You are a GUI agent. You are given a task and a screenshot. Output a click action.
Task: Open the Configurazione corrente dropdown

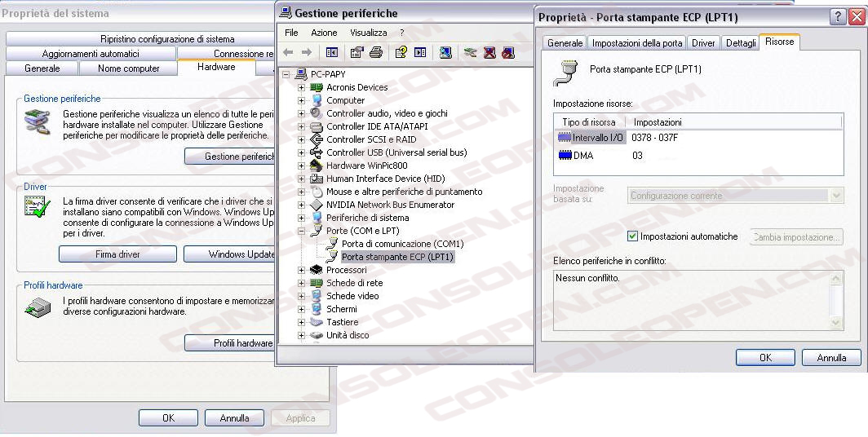click(835, 196)
